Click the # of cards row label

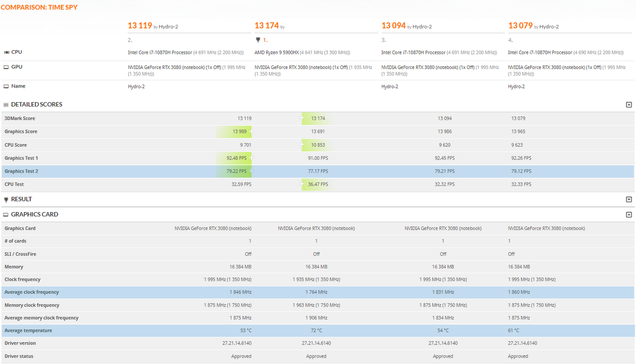(16, 241)
